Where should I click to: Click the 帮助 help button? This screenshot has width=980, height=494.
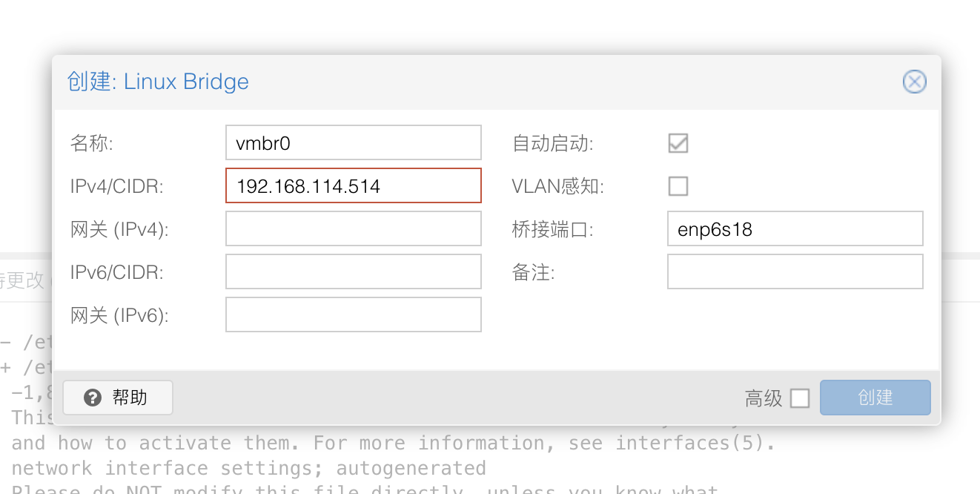[118, 398]
